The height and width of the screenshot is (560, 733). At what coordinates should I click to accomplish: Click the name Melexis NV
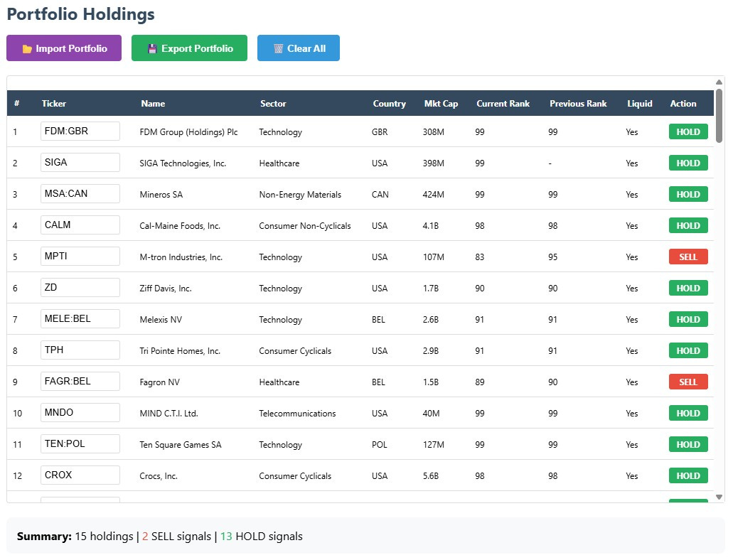point(161,320)
